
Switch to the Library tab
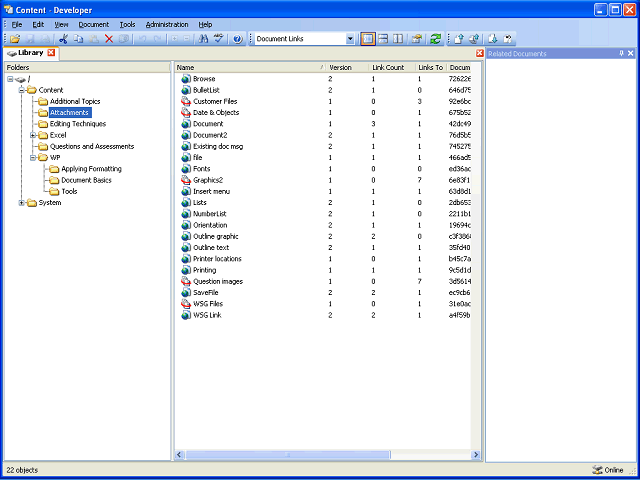[31, 53]
